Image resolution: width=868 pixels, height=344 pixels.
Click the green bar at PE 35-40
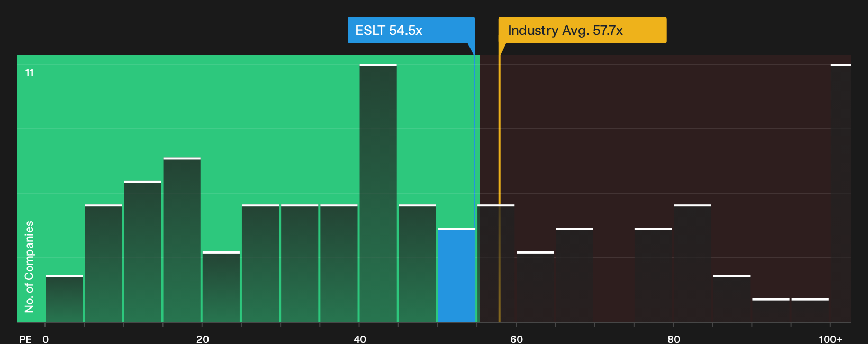tap(339, 263)
